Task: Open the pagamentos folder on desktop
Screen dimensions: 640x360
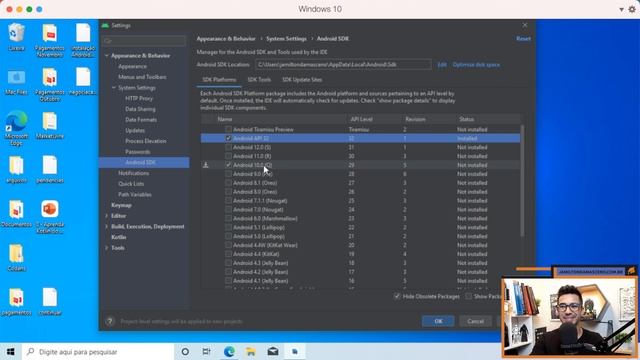Action: click(16, 301)
